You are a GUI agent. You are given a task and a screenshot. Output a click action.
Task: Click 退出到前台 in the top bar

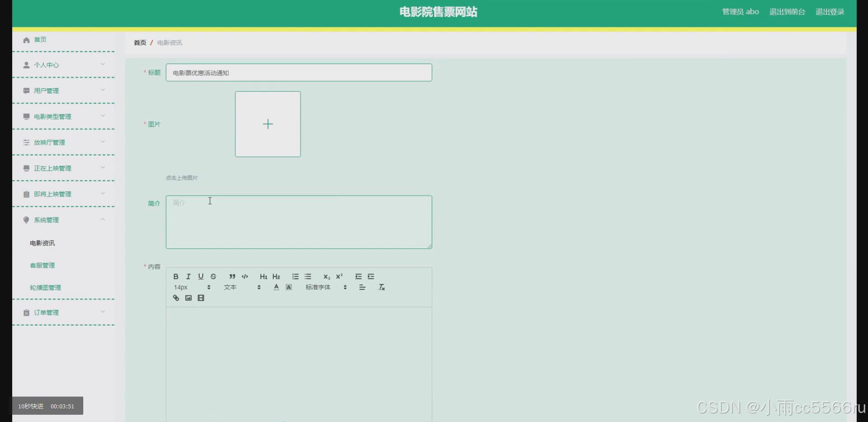tap(787, 11)
